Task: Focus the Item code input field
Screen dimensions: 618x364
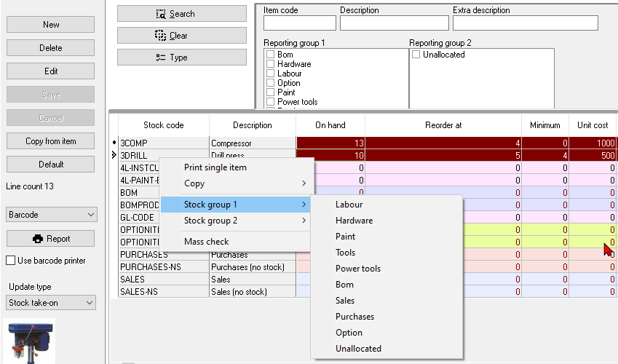Action: [x=300, y=23]
